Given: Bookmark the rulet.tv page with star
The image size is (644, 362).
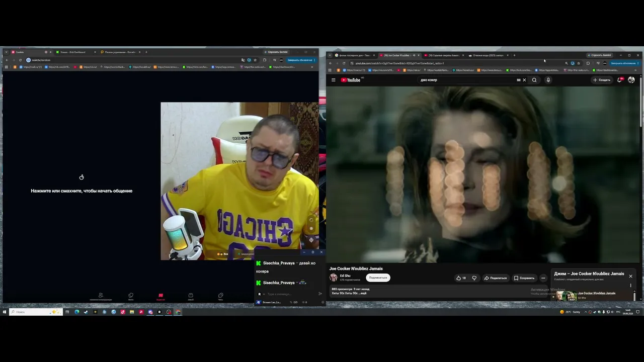Looking at the screenshot, I should point(255,60).
